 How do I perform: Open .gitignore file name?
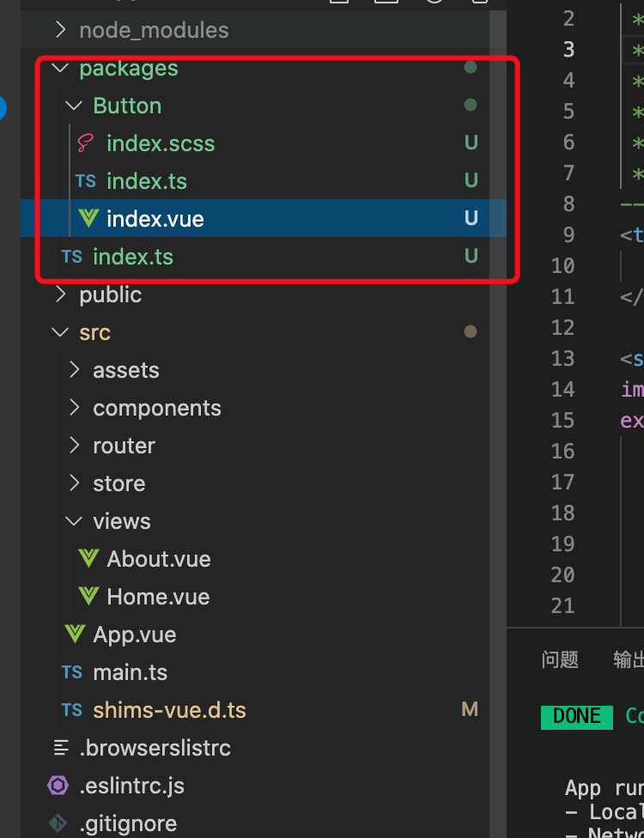coord(128,823)
